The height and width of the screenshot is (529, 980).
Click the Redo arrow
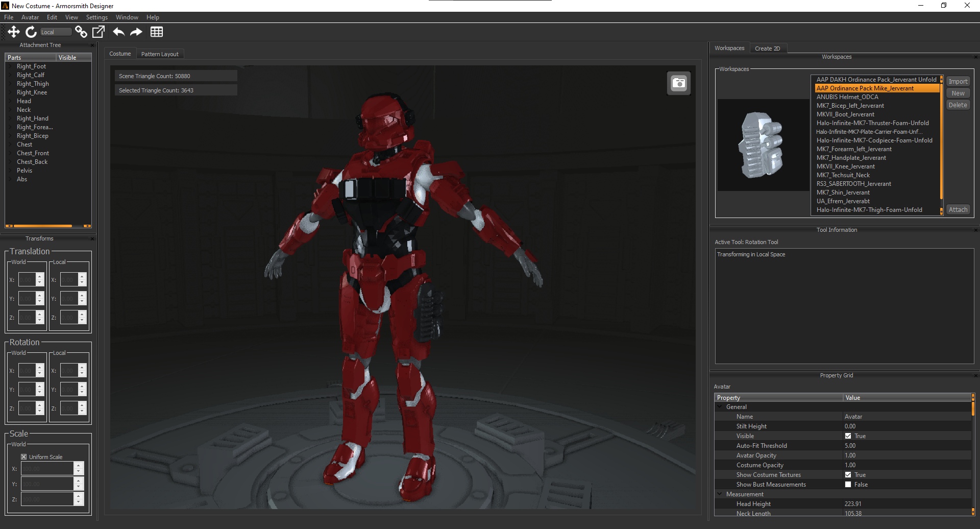click(x=136, y=32)
